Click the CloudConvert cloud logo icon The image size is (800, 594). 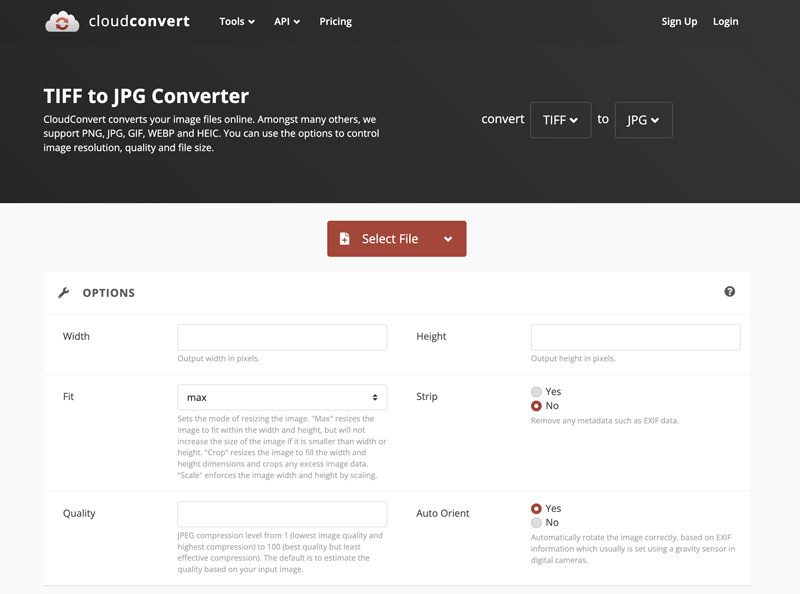(x=62, y=22)
